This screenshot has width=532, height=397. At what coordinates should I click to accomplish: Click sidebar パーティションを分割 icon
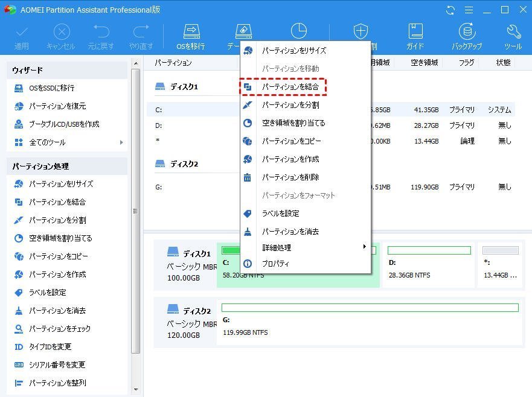click(19, 220)
